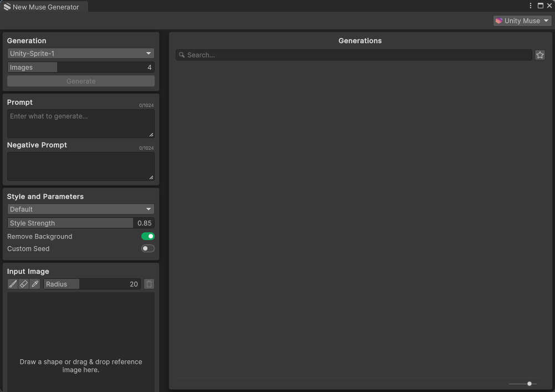Enable the Custom Seed toggle

pyautogui.click(x=148, y=248)
